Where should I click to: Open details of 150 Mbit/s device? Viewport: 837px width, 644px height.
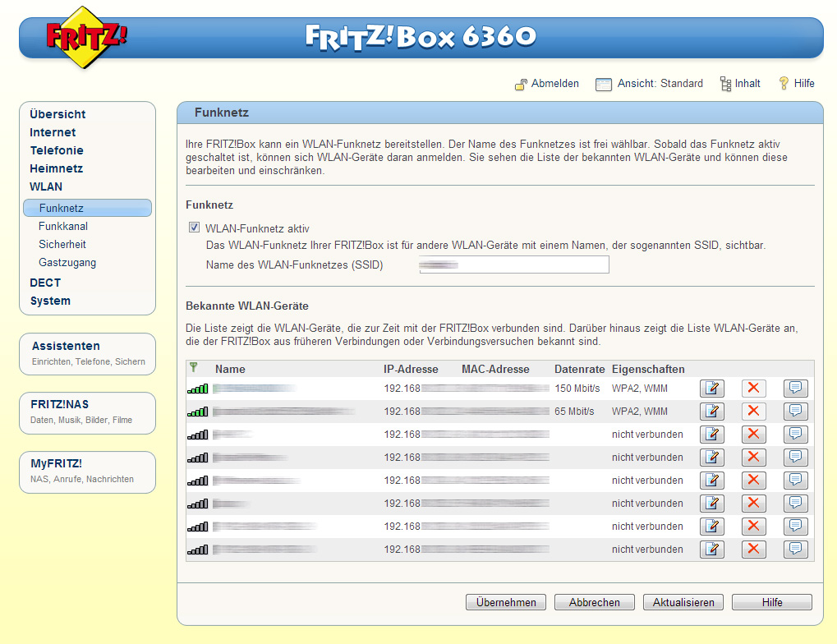[x=795, y=389]
